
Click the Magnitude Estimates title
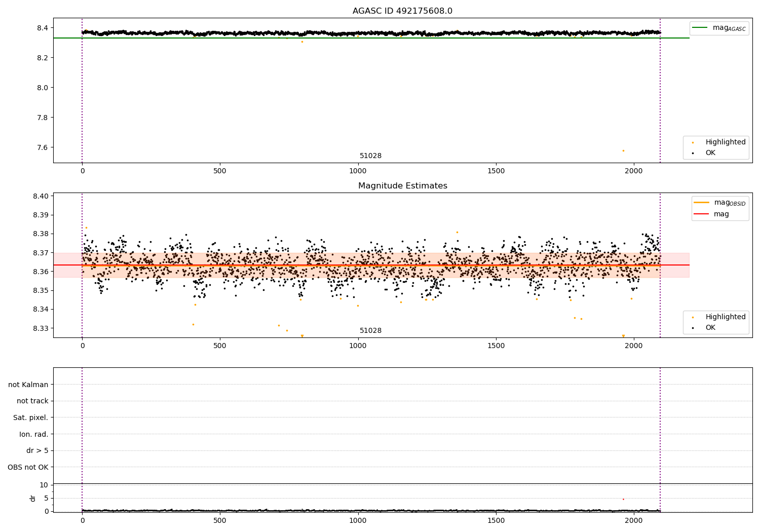[402, 186]
